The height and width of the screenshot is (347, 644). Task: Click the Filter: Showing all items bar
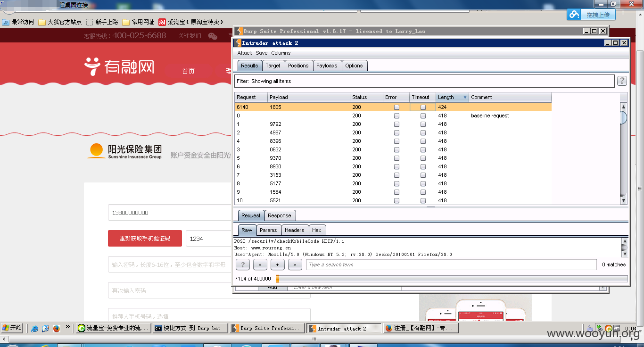pyautogui.click(x=424, y=81)
